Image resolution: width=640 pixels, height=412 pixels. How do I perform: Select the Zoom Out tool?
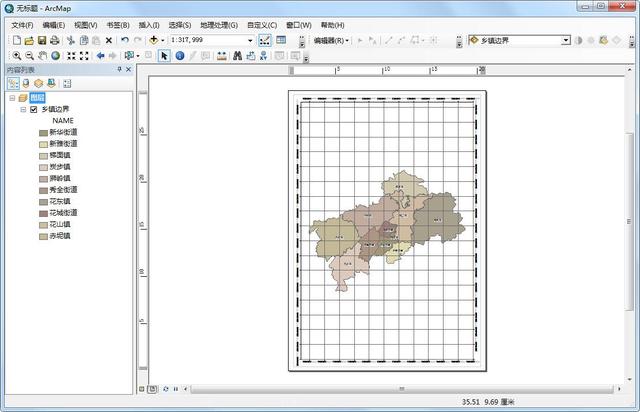(29, 56)
